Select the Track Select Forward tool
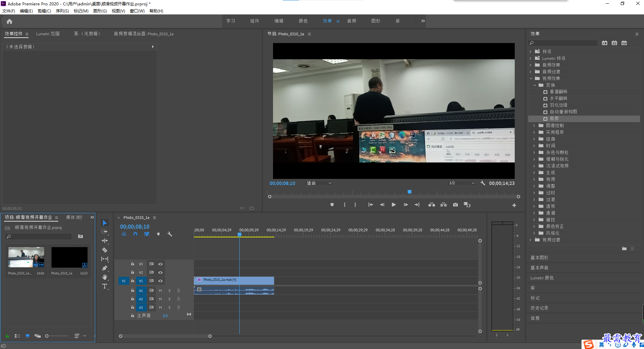 [105, 232]
